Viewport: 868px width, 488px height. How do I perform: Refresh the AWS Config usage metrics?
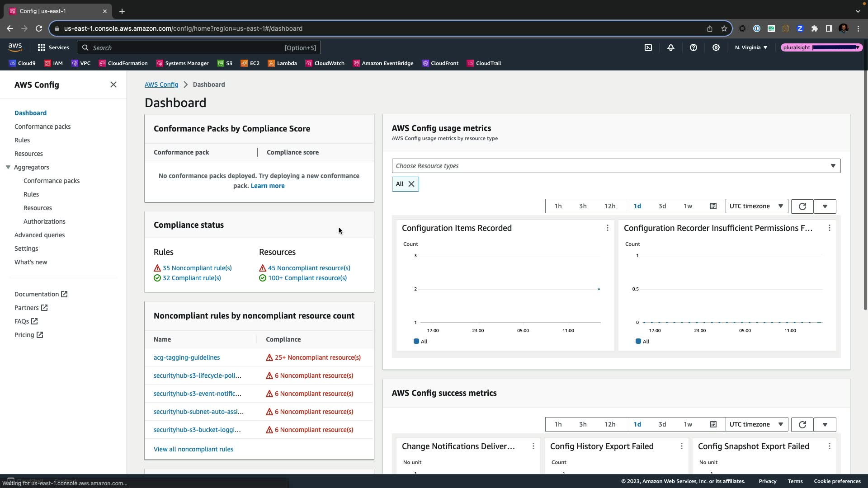click(x=802, y=206)
